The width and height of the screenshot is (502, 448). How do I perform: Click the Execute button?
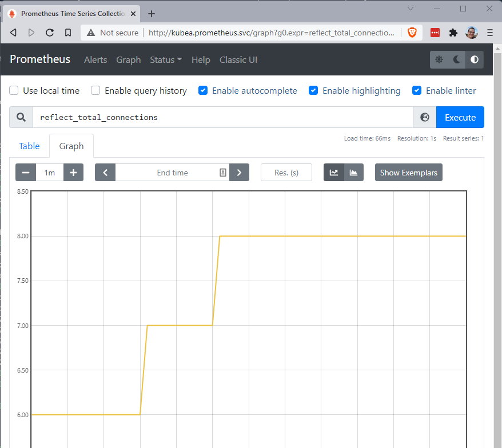point(460,117)
